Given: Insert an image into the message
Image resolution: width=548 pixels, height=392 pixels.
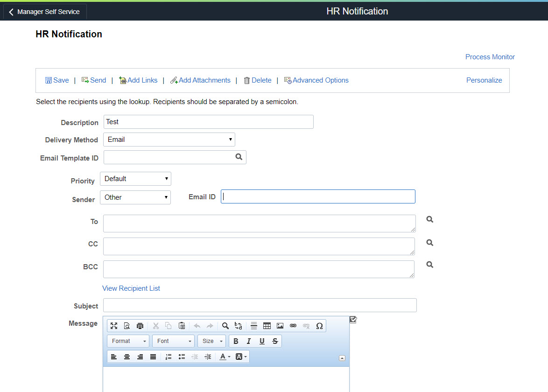Looking at the screenshot, I should coord(280,326).
